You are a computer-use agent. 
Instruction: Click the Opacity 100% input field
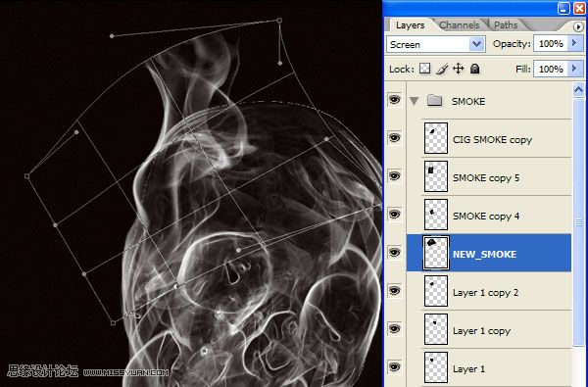click(x=551, y=44)
